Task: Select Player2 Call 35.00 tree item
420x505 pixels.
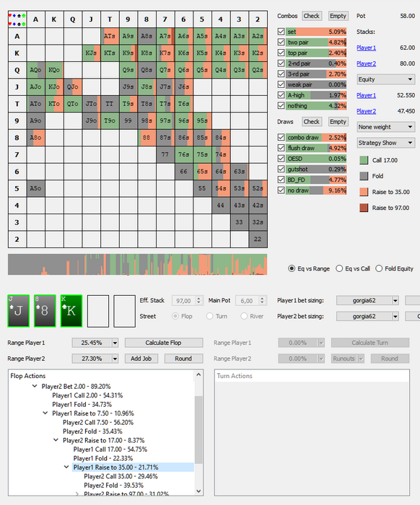Action: point(121,476)
